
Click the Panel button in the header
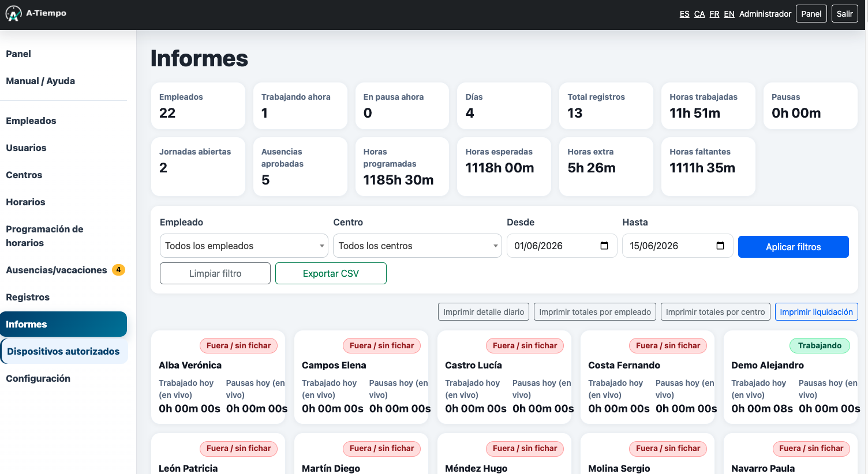pos(811,14)
